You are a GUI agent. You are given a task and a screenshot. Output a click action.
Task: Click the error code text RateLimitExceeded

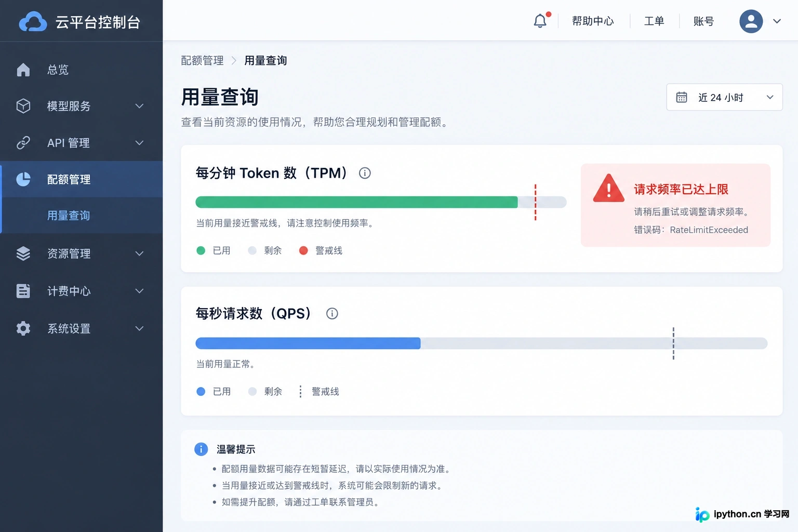709,230
